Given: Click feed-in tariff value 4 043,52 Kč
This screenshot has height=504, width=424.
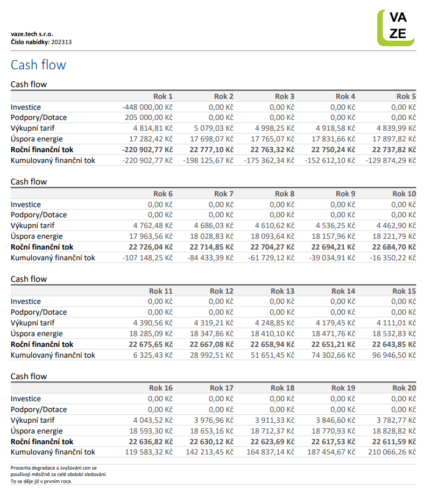Looking at the screenshot, I should [153, 420].
